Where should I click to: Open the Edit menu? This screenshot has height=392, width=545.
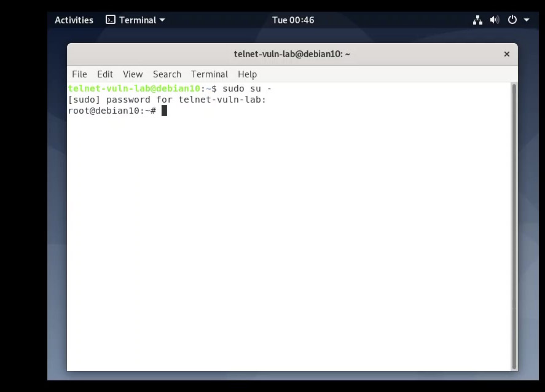[104, 74]
